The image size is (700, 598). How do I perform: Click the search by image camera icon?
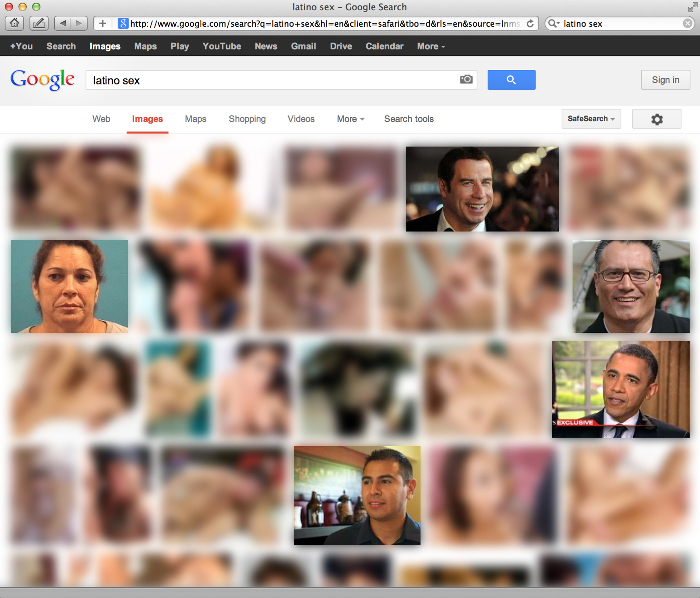(466, 79)
